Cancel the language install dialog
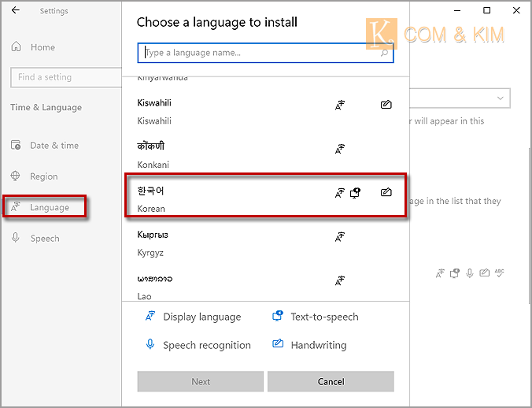The height and width of the screenshot is (408, 532). [331, 381]
